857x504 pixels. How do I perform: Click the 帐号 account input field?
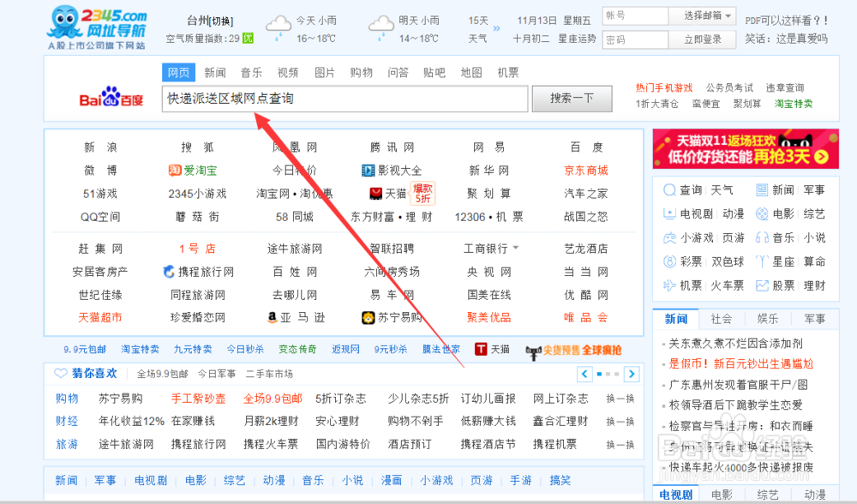[x=635, y=15]
